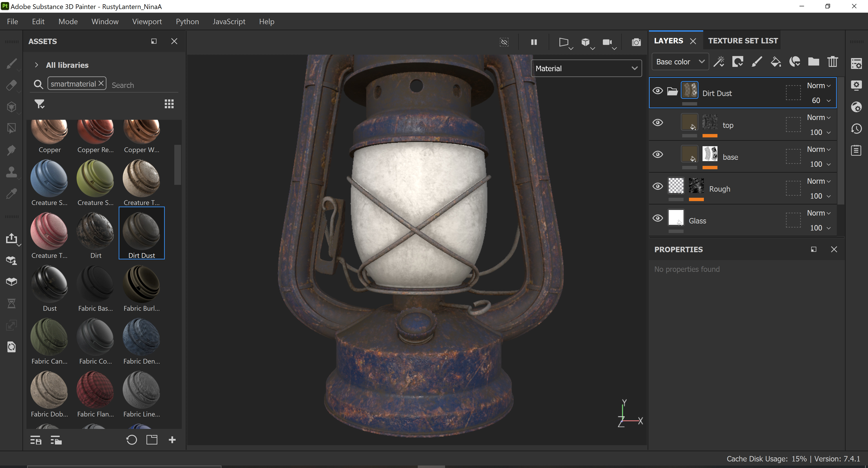Switch assets to grid view icon
This screenshot has width=868, height=468.
pyautogui.click(x=169, y=104)
